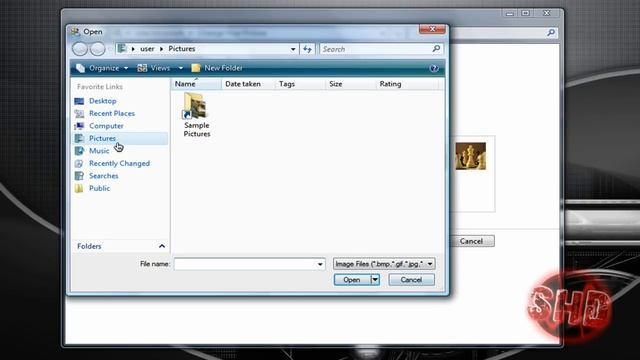Open the Recent Places link
The height and width of the screenshot is (360, 640).
(x=112, y=113)
